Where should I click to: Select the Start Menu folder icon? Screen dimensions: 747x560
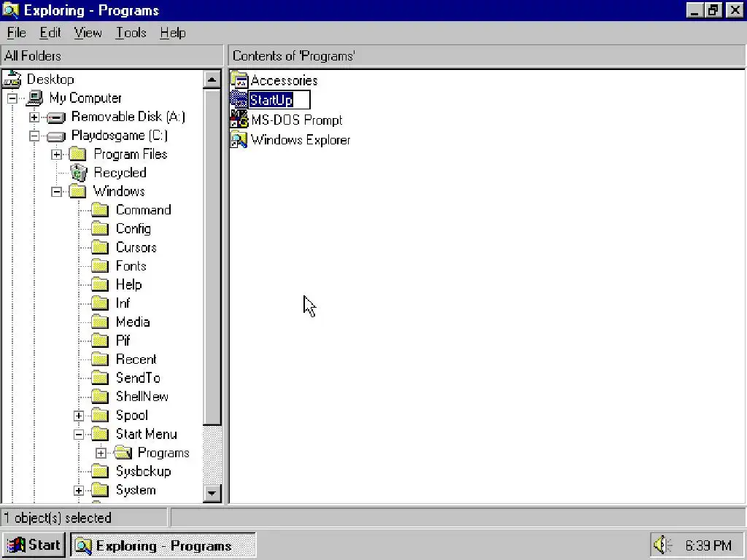coord(100,434)
